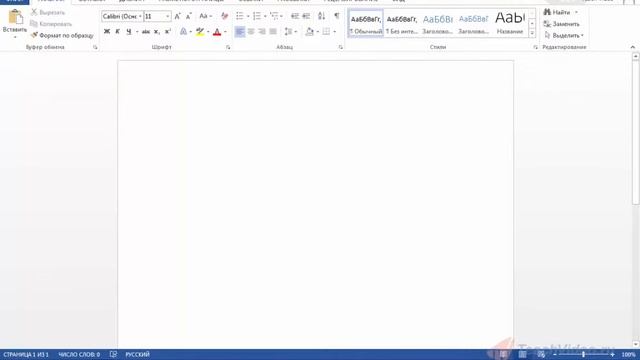The width and height of the screenshot is (640, 360).
Task: Apply paragraph shading paint bucket
Action: click(x=310, y=31)
